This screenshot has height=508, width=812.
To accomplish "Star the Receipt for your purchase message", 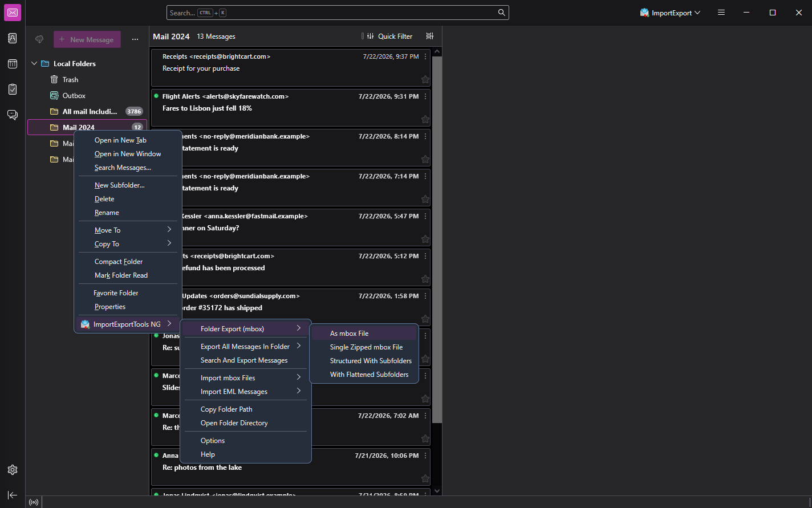I will pyautogui.click(x=425, y=79).
